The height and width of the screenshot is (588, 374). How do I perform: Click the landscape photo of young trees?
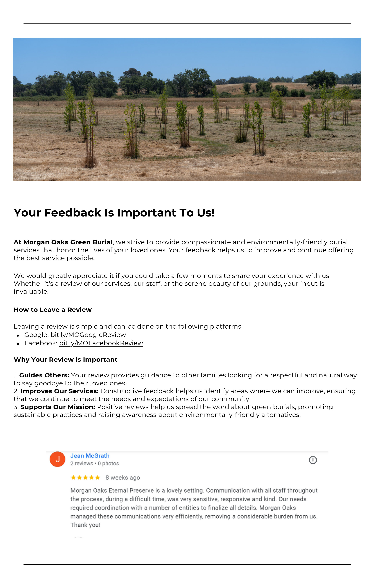click(x=187, y=109)
